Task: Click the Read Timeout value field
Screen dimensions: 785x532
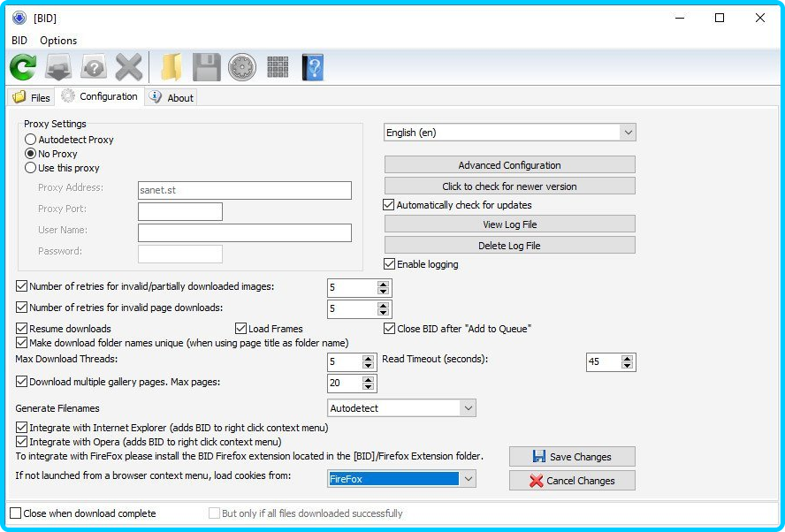Action: pyautogui.click(x=603, y=361)
